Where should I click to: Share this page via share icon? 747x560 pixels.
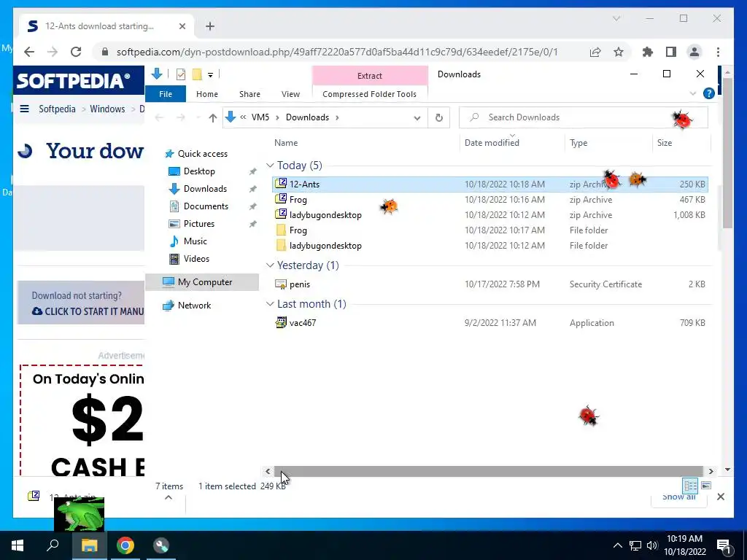tap(595, 52)
